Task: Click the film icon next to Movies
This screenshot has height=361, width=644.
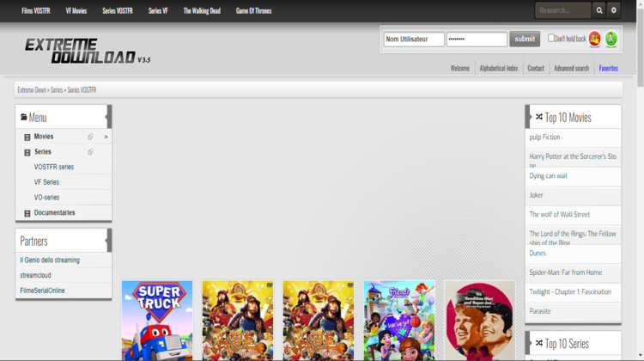Action: click(27, 138)
